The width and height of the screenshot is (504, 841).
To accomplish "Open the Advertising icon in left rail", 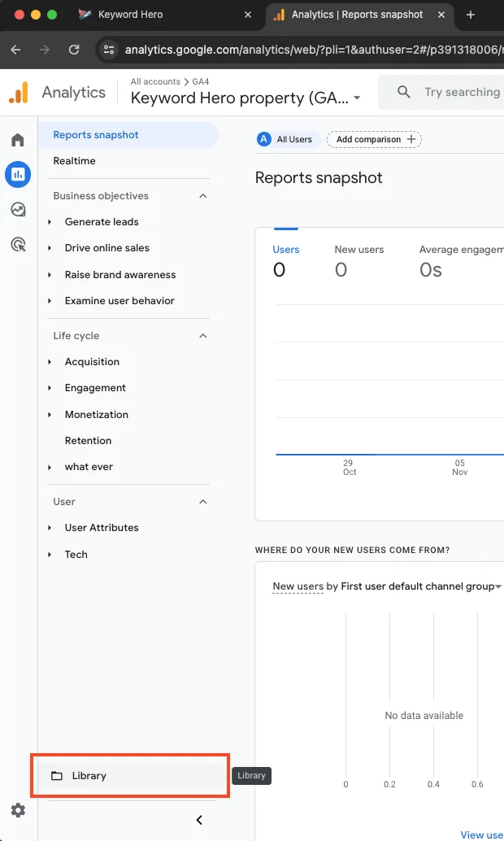I will coord(18,245).
